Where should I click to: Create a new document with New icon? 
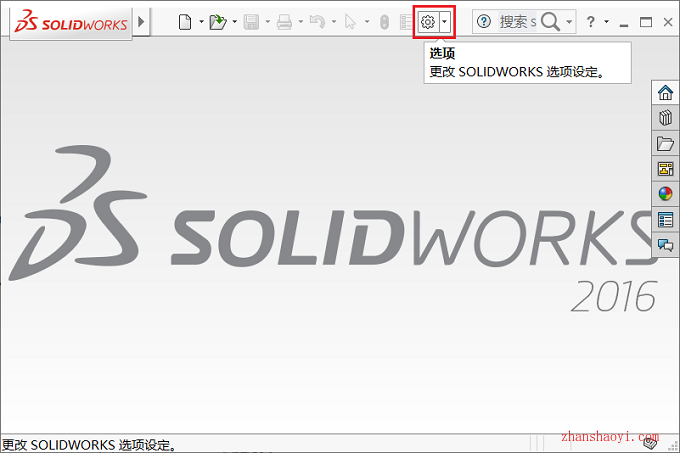[185, 22]
